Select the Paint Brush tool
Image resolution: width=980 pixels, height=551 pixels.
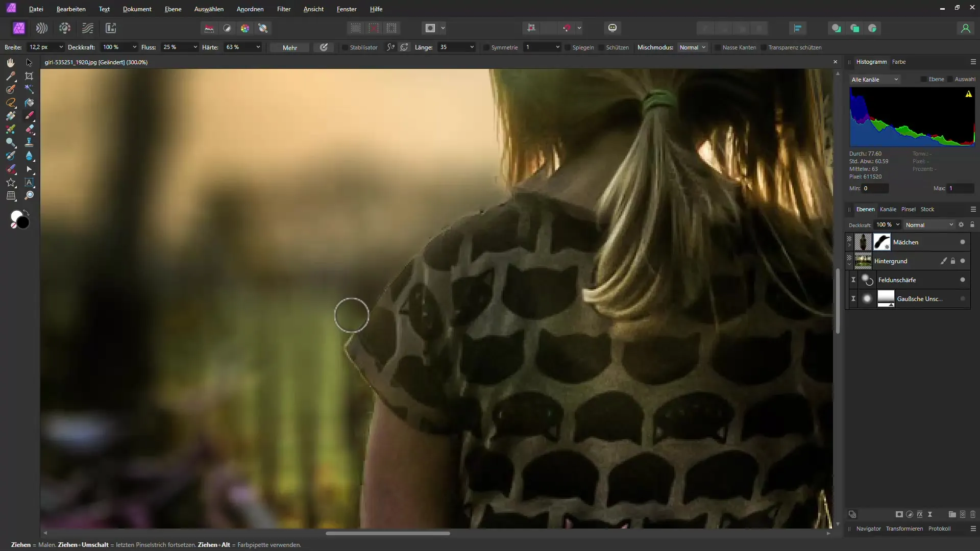pyautogui.click(x=29, y=116)
